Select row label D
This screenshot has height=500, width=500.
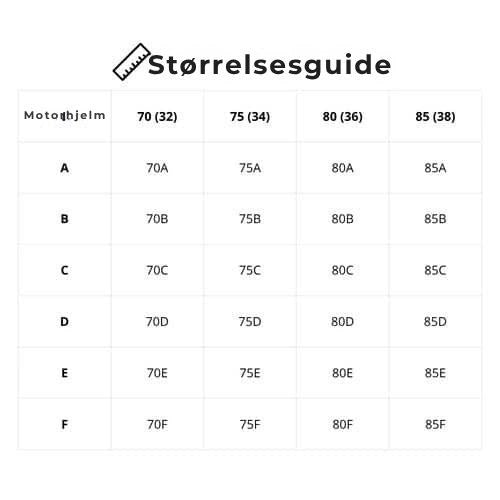(x=65, y=322)
